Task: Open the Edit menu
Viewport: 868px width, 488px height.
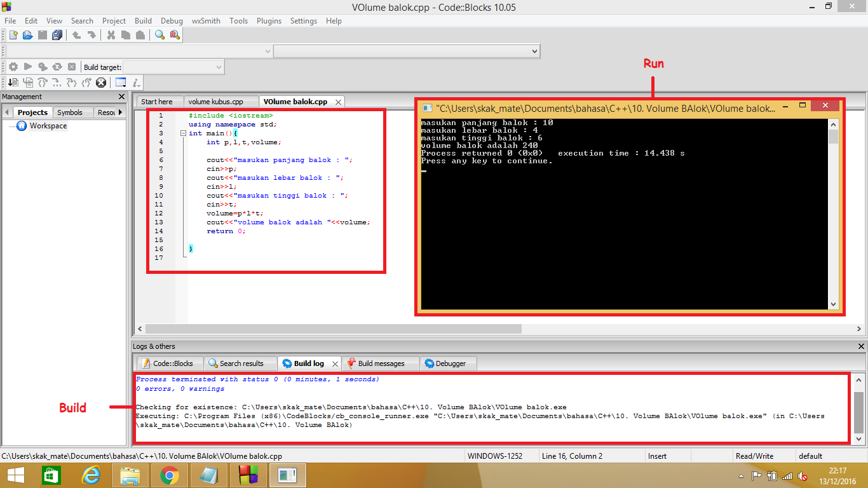Action: tap(31, 21)
